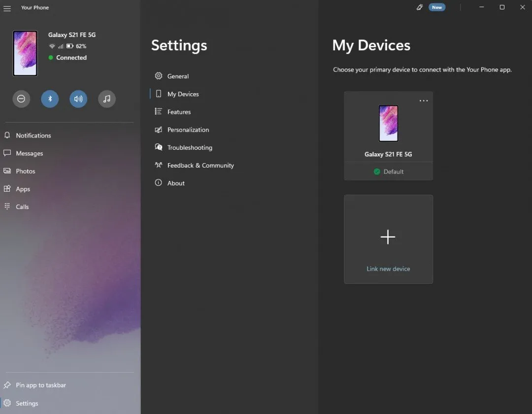Go to the Photos section
This screenshot has height=414, width=532.
pyautogui.click(x=25, y=171)
